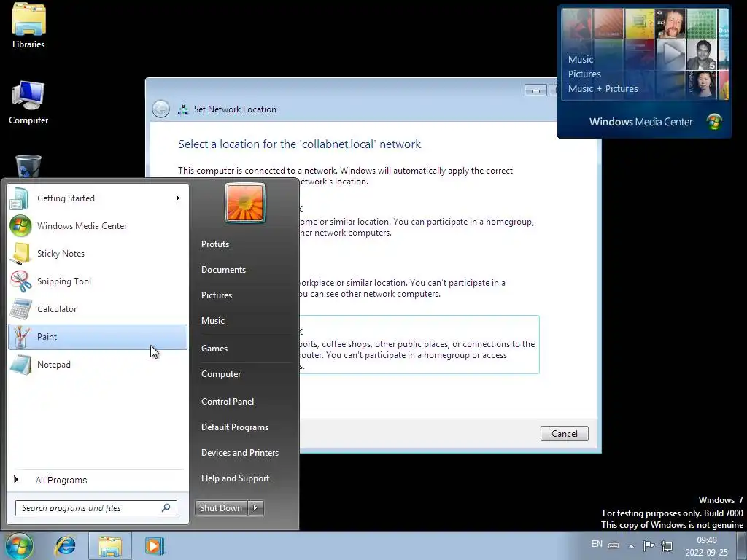The height and width of the screenshot is (560, 747).
Task: Click the taskbar clock and date
Action: [x=706, y=546]
